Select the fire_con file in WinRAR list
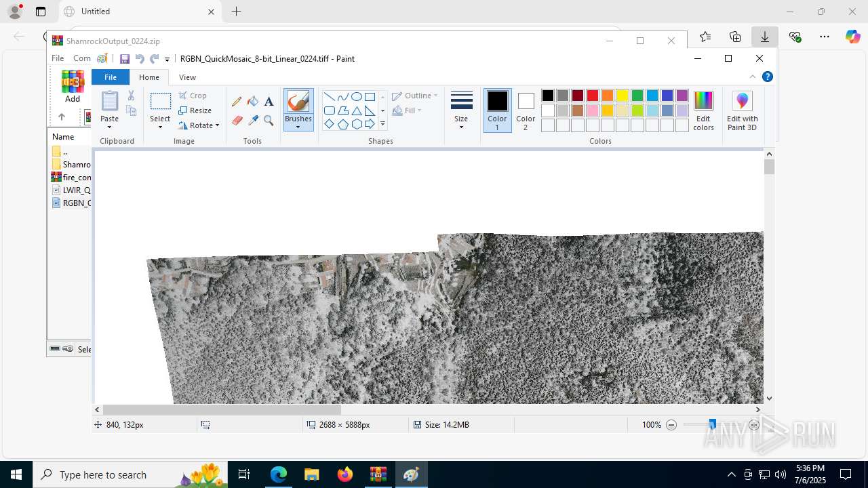Screen dimensions: 868x488 coord(71,177)
